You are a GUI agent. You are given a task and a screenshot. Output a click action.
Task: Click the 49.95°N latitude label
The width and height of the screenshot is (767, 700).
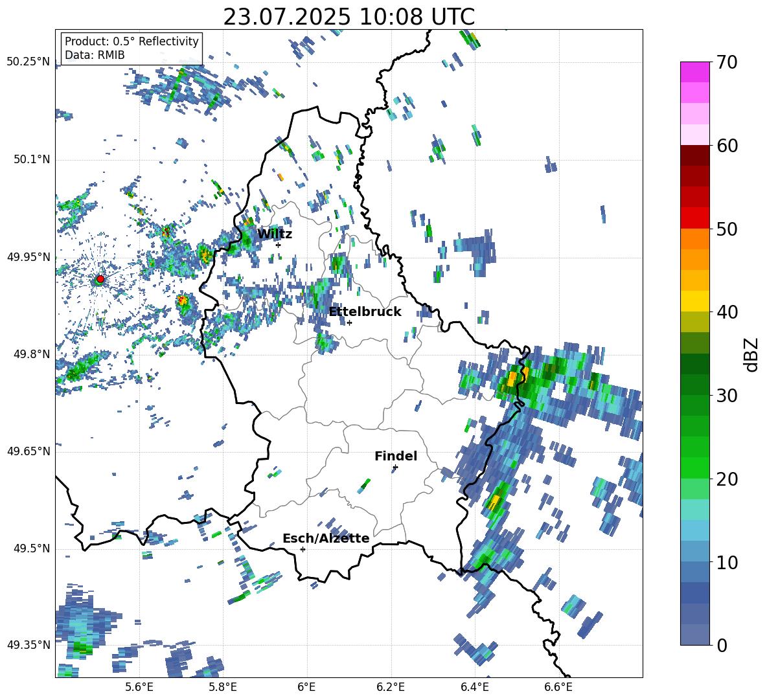29,257
